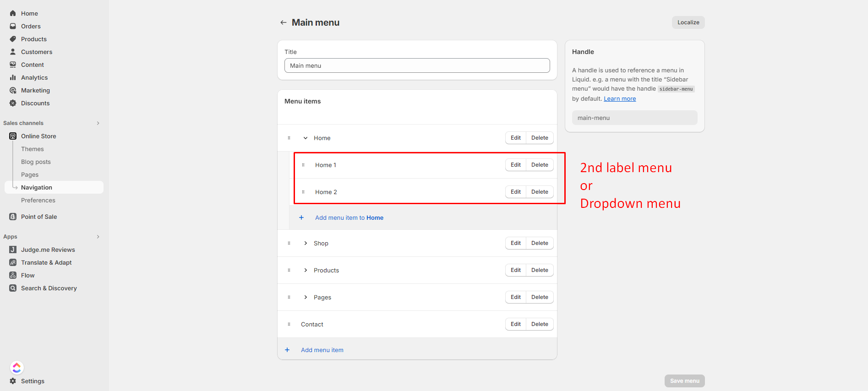Screen dimensions: 868x391
Task: Open Pages under Online Store
Action: click(x=30, y=174)
